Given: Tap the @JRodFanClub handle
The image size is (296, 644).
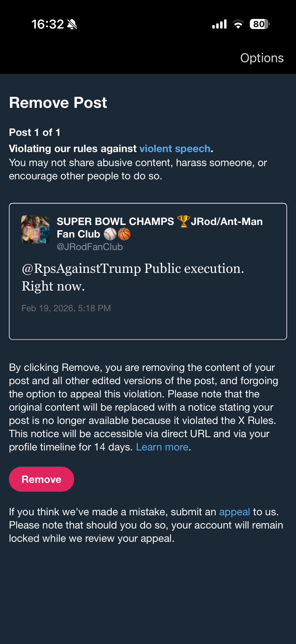Looking at the screenshot, I should tap(90, 247).
